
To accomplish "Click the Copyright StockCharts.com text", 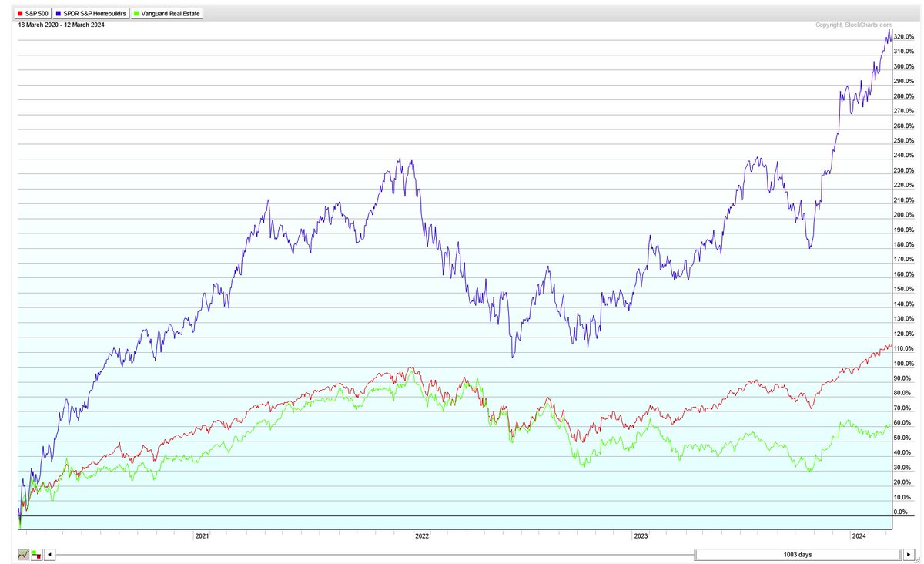I will tap(854, 25).
